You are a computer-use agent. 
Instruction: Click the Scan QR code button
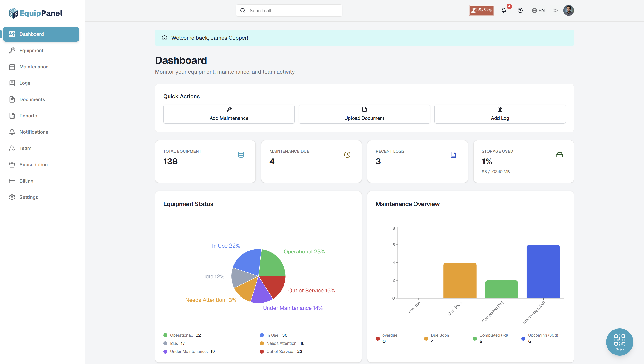(619, 342)
